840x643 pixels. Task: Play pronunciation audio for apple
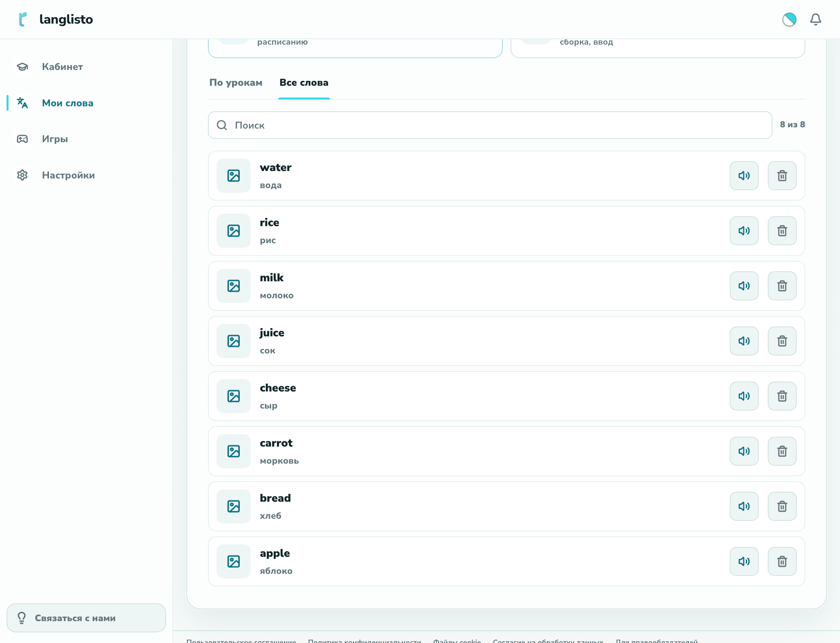click(x=744, y=561)
